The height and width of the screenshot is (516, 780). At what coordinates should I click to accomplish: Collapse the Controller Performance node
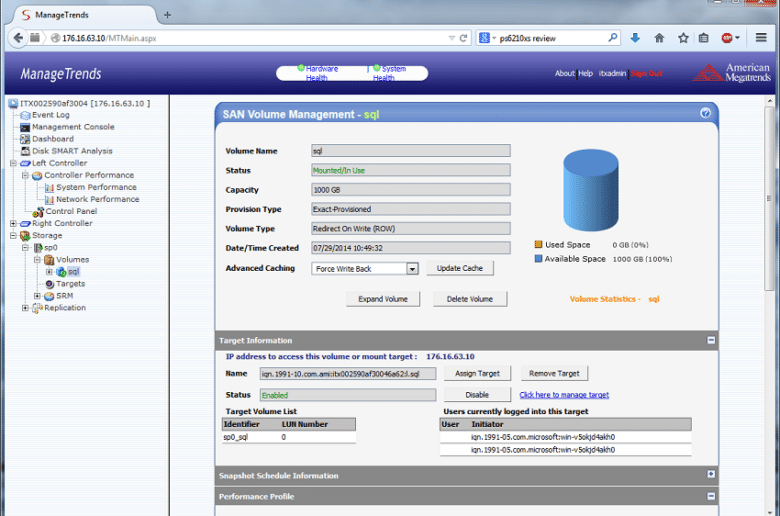(25, 175)
